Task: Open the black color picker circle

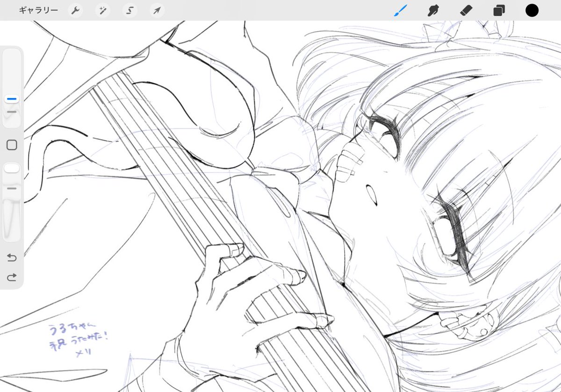Action: coord(532,10)
